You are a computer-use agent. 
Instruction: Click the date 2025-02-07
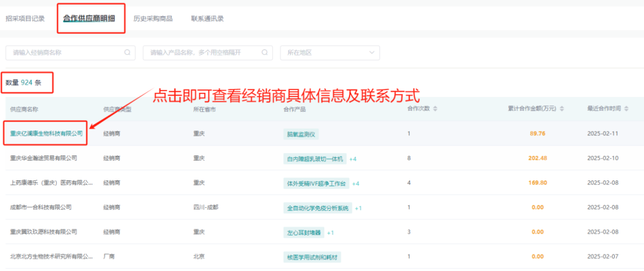pos(602,256)
